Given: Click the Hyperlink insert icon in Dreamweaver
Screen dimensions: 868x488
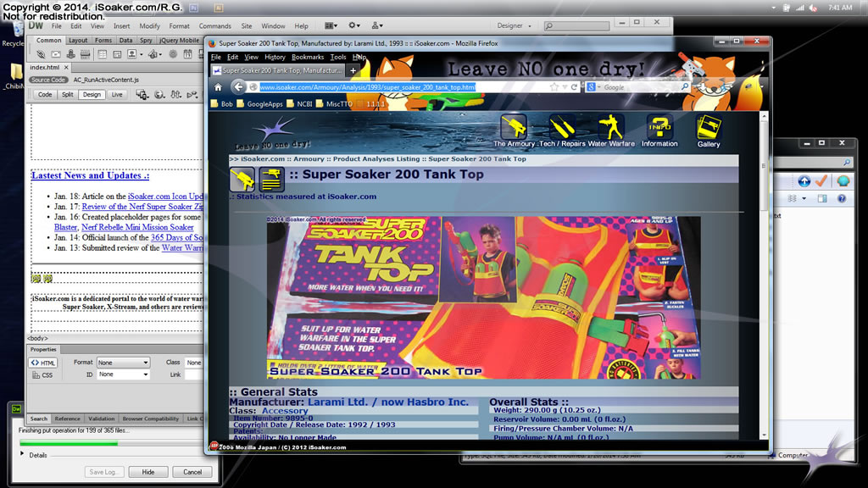Looking at the screenshot, I should click(41, 54).
